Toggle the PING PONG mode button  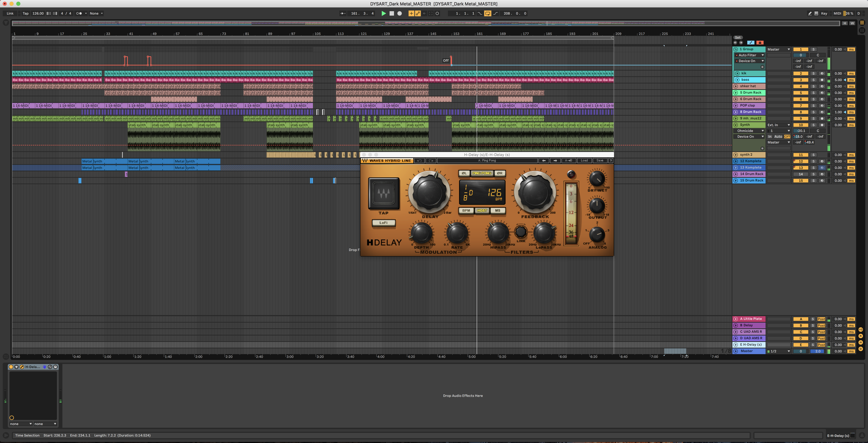click(x=481, y=173)
